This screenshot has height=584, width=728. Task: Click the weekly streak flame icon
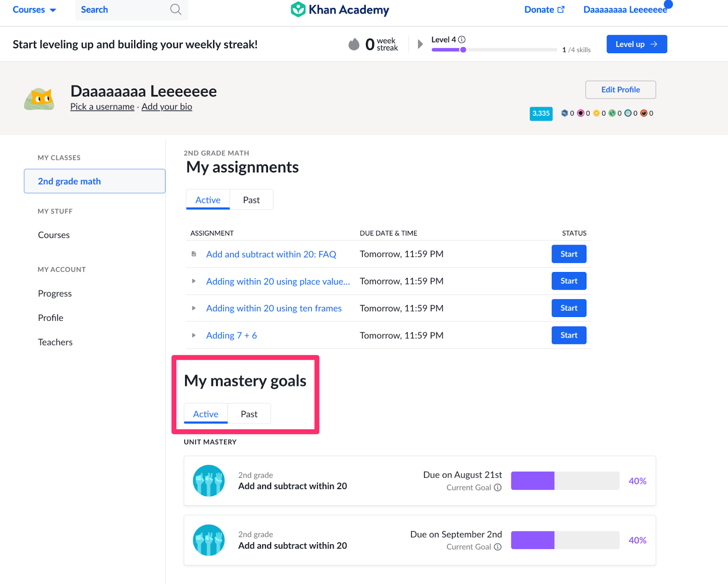pyautogui.click(x=354, y=44)
